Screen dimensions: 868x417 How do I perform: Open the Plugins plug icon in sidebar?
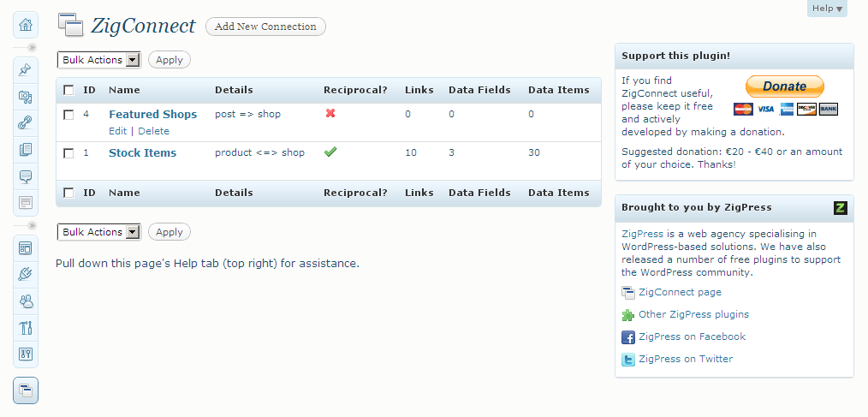tap(26, 274)
